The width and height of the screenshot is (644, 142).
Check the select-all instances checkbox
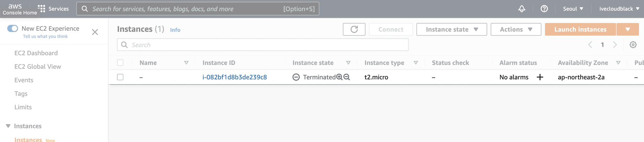pyautogui.click(x=120, y=63)
